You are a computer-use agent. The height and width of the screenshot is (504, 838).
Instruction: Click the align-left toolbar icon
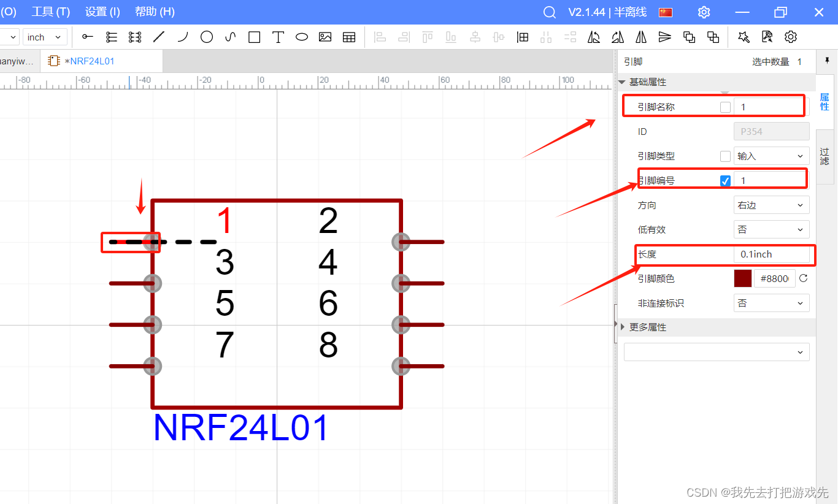click(x=380, y=37)
